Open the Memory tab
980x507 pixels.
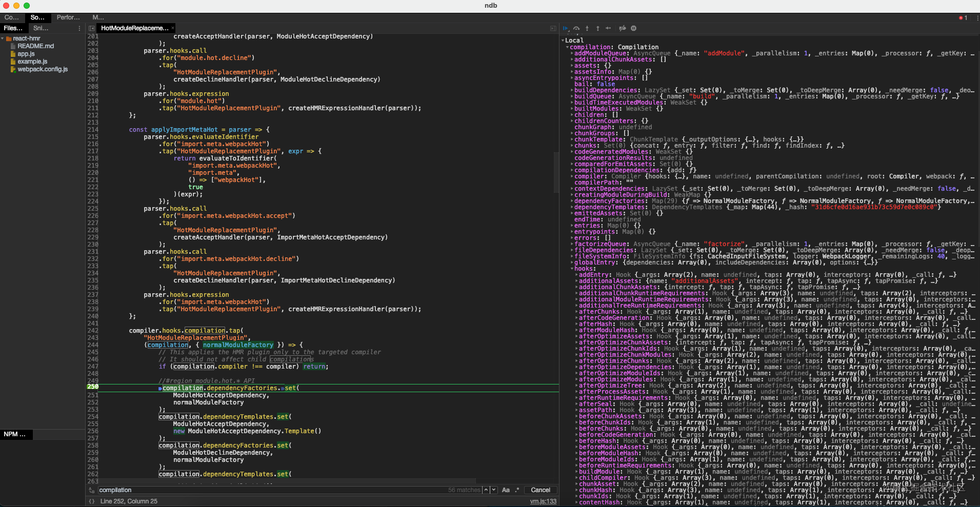(x=98, y=17)
